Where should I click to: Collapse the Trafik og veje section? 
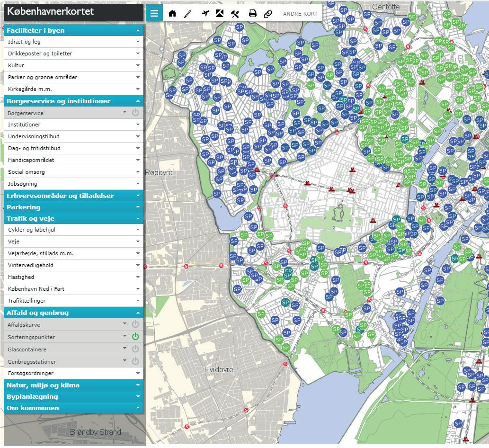(73, 219)
